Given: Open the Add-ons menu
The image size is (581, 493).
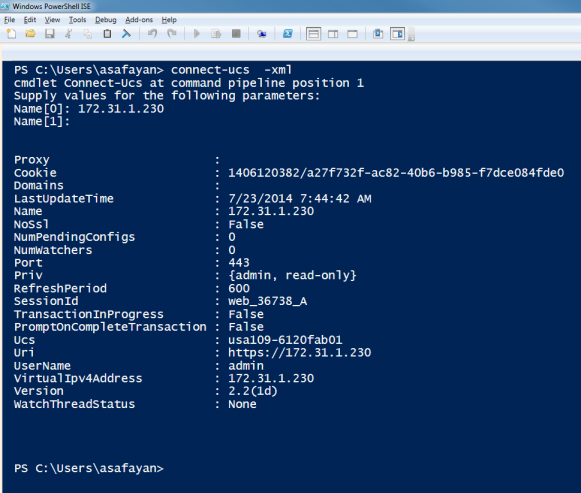Looking at the screenshot, I should [139, 20].
